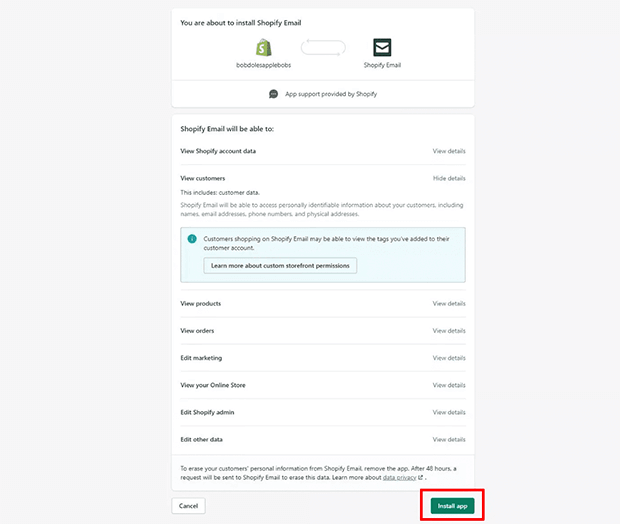Click the 'Edit Shopify admin' permission label
This screenshot has height=524, width=620.
coord(207,412)
